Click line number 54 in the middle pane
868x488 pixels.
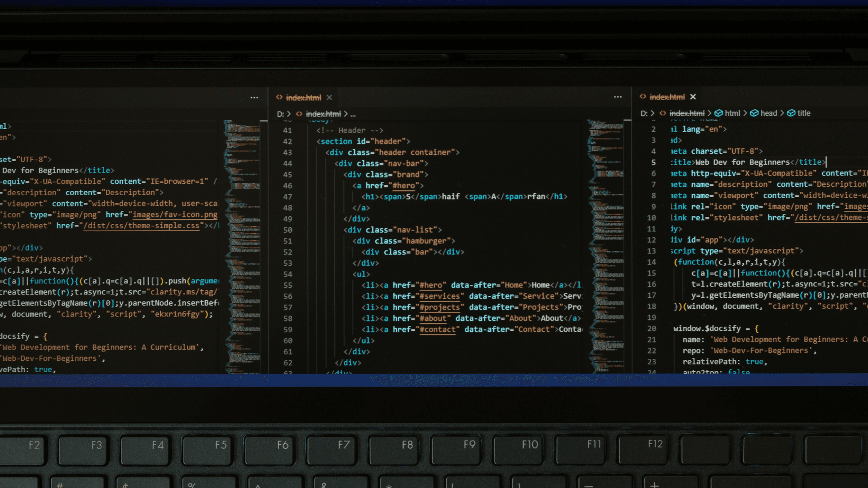tap(288, 274)
